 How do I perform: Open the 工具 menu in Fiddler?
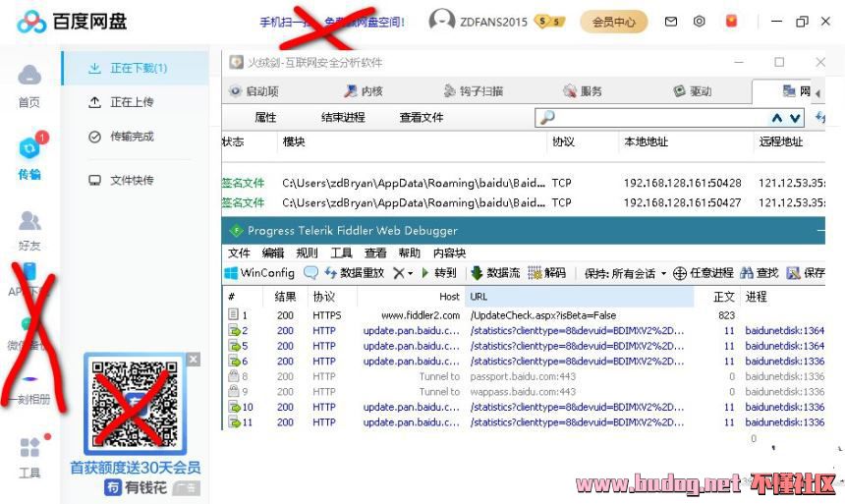coord(341,252)
